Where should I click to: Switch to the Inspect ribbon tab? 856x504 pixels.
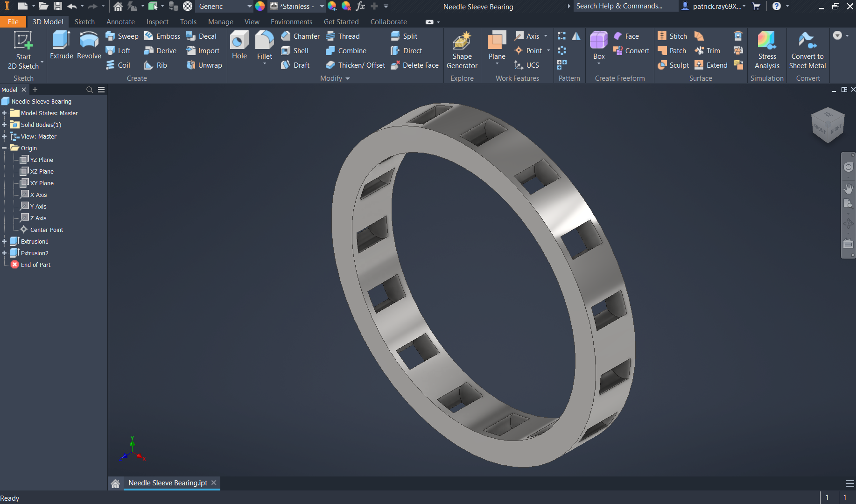point(157,22)
